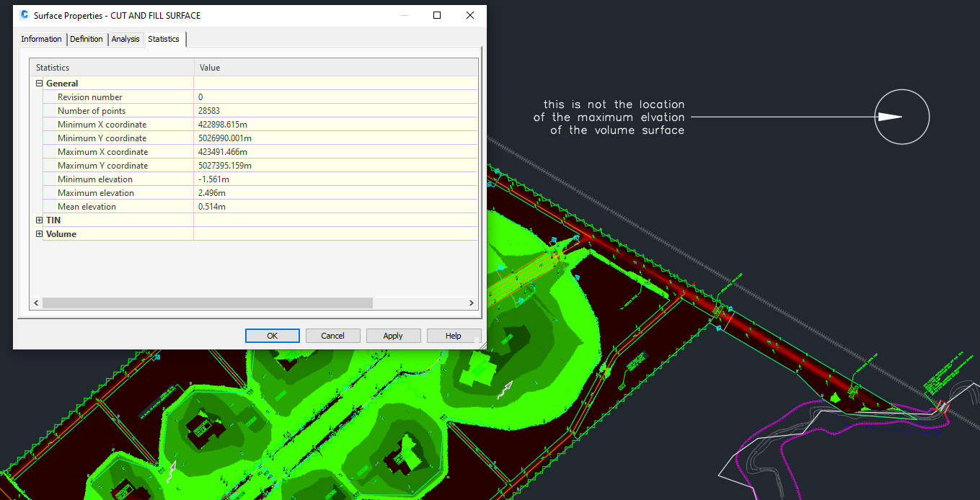Open Help from the dialog

pyautogui.click(x=454, y=335)
